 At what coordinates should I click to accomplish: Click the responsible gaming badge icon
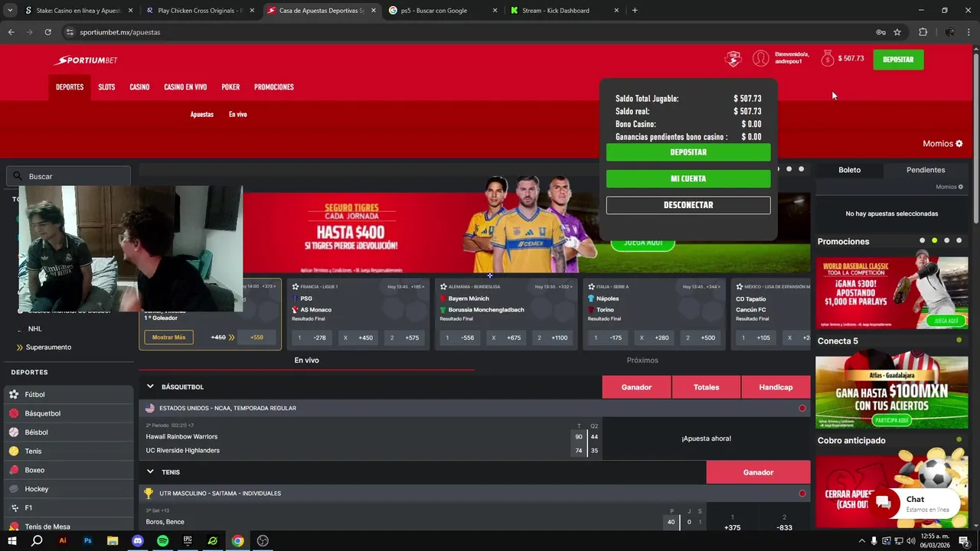[x=733, y=59]
